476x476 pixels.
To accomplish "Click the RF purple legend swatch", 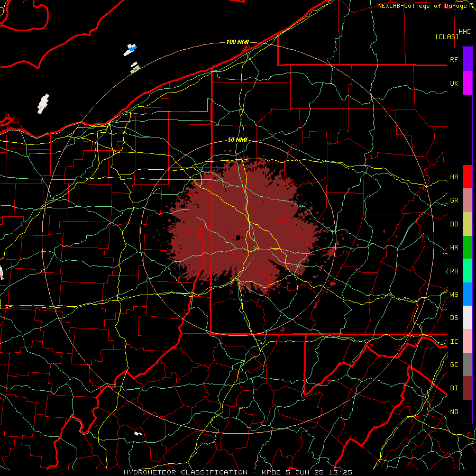I will tap(467, 59).
